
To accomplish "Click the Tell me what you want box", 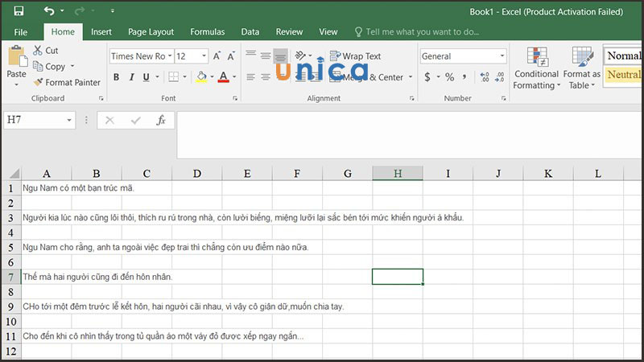I will (417, 32).
